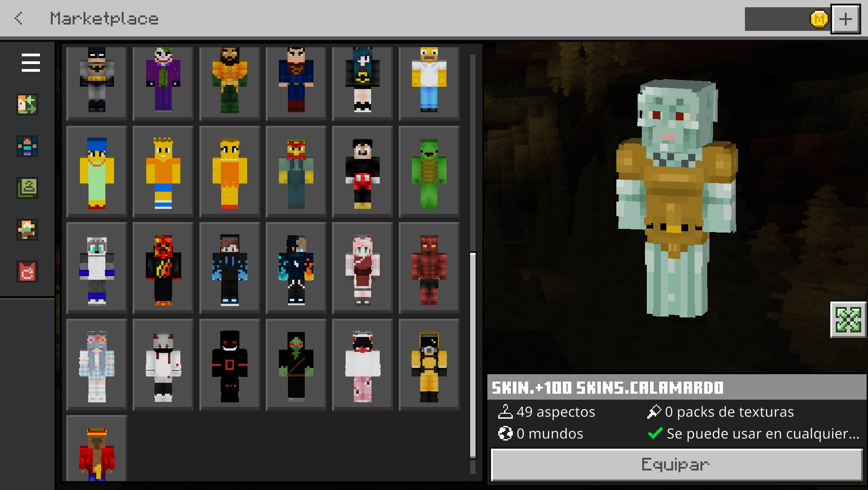
Task: Expand the skin preview to fullscreen
Action: (x=848, y=320)
